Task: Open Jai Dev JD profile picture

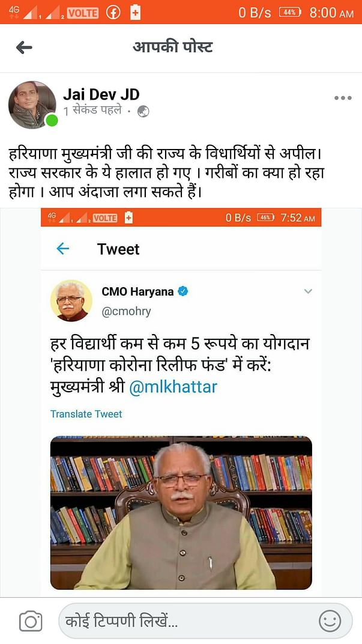Action: click(x=32, y=105)
